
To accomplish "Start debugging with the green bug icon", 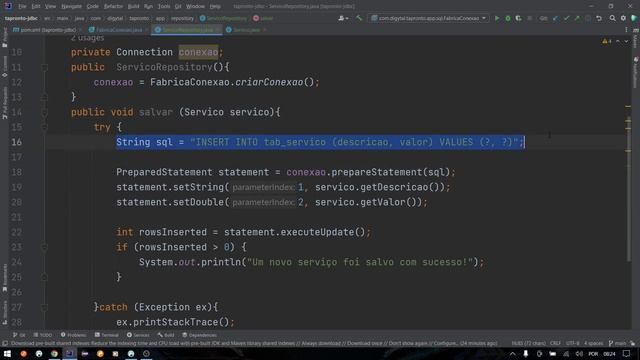I will click(x=508, y=18).
